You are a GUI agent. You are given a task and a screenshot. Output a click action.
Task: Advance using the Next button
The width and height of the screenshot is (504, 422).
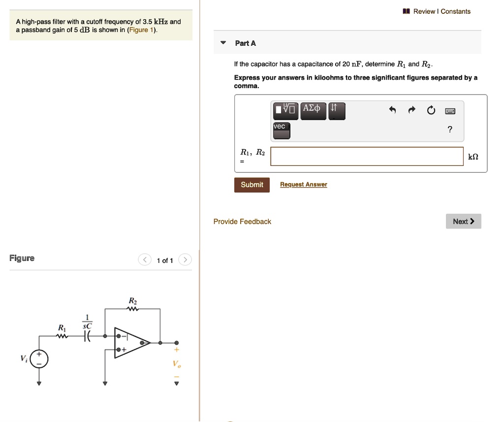pos(463,221)
